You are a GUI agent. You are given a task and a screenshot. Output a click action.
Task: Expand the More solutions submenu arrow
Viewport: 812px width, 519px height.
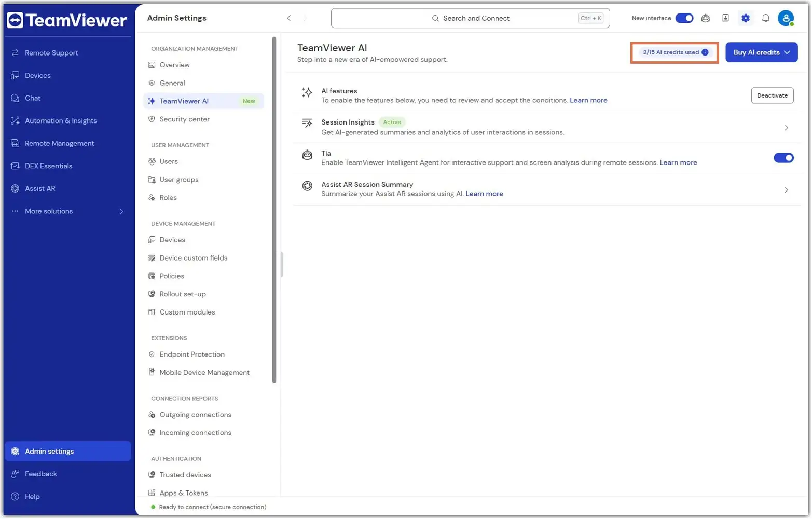[121, 211]
